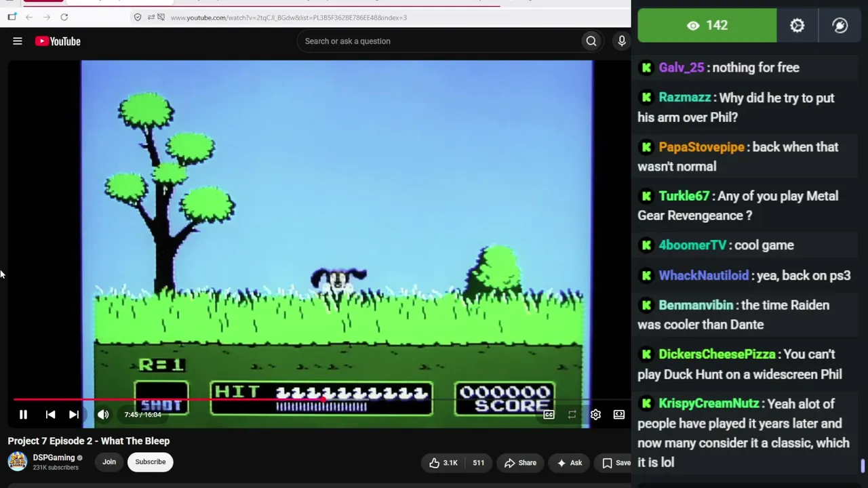Skip to the next video in playlist

click(74, 415)
